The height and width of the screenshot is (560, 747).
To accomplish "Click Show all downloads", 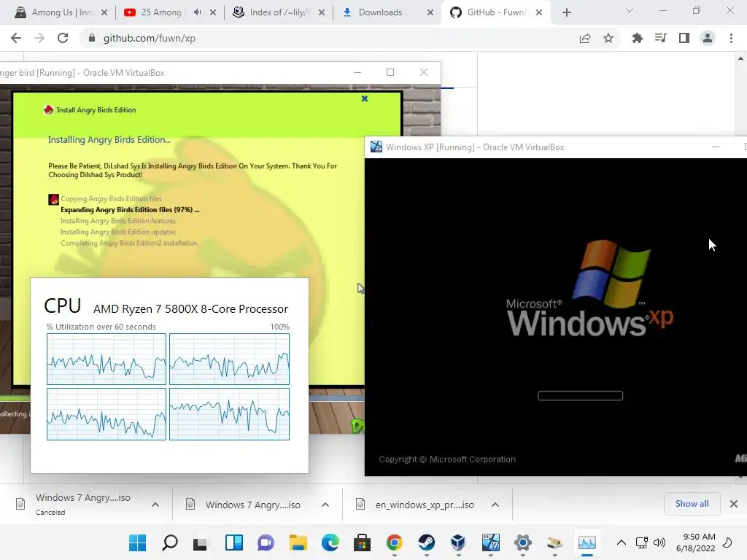I will click(x=692, y=504).
